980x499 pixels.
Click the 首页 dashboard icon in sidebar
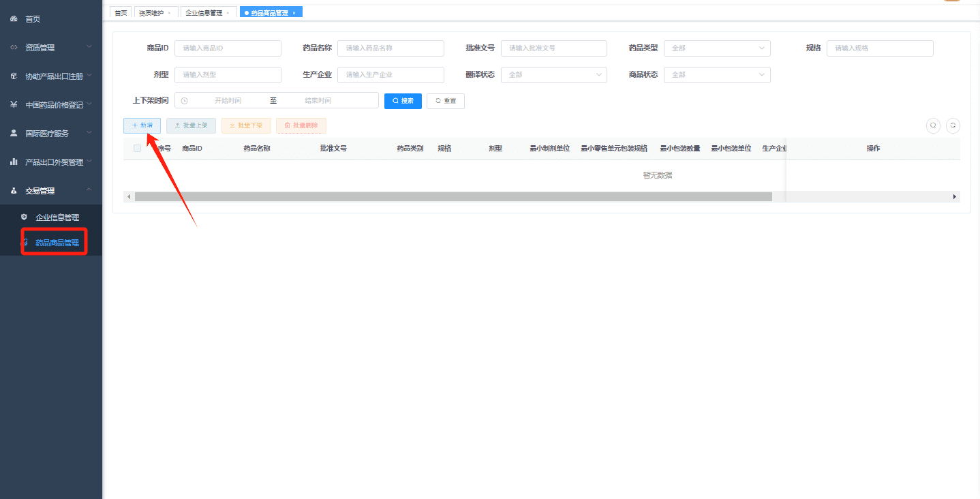tap(14, 19)
